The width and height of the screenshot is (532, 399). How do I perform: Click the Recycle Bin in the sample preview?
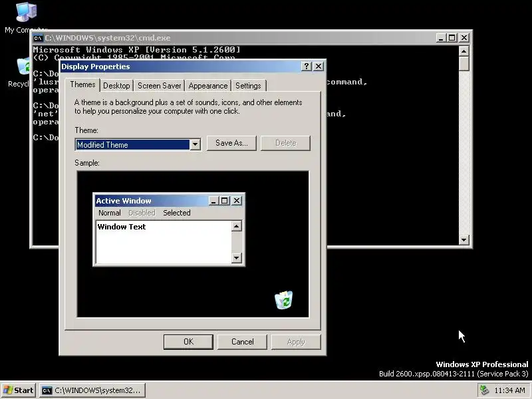[x=284, y=300]
